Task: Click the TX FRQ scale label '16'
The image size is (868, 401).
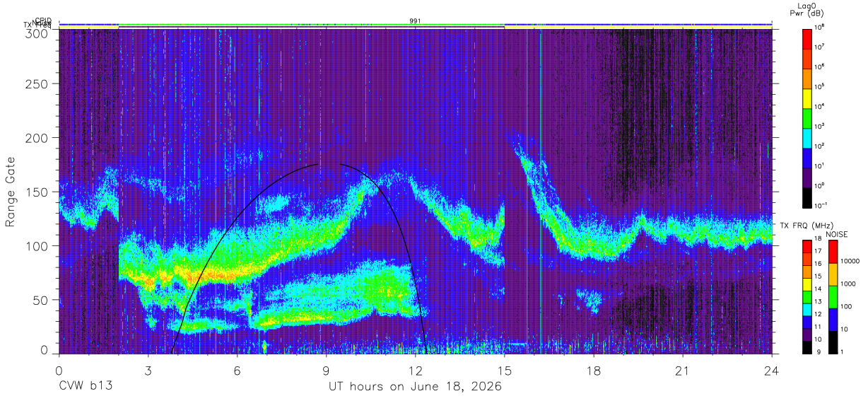Action: tap(819, 264)
